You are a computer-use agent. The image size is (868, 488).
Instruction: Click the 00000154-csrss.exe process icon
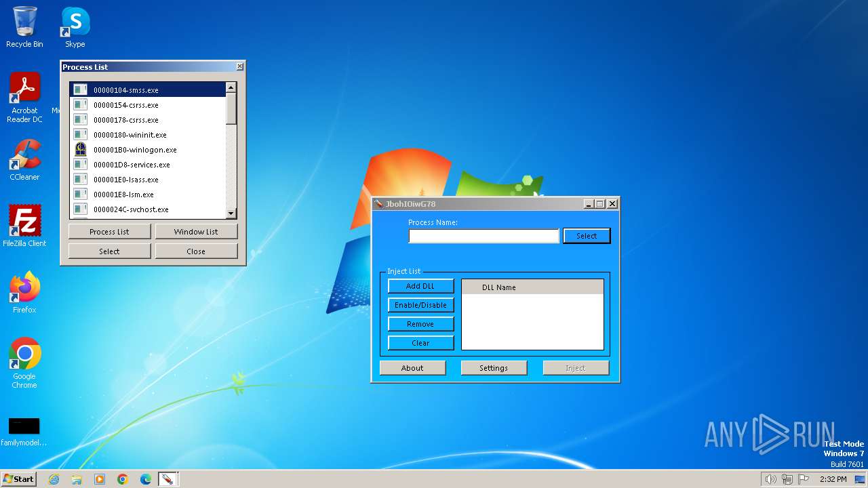[81, 104]
